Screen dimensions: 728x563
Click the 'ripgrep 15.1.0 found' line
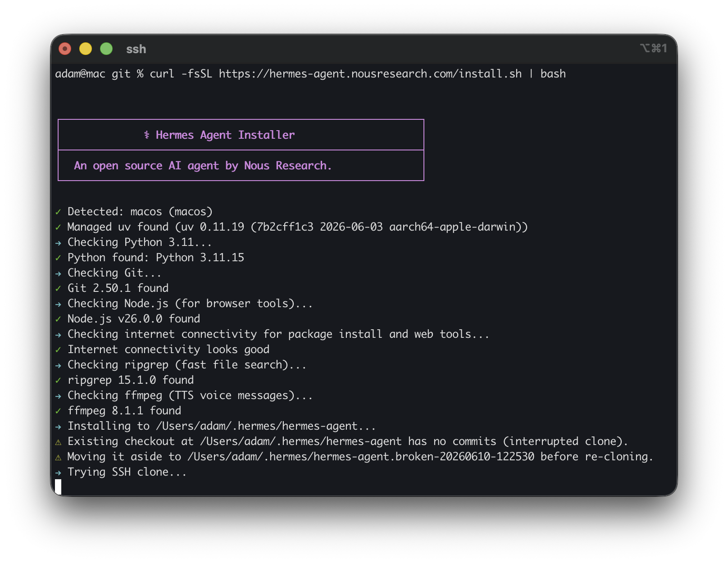[131, 380]
